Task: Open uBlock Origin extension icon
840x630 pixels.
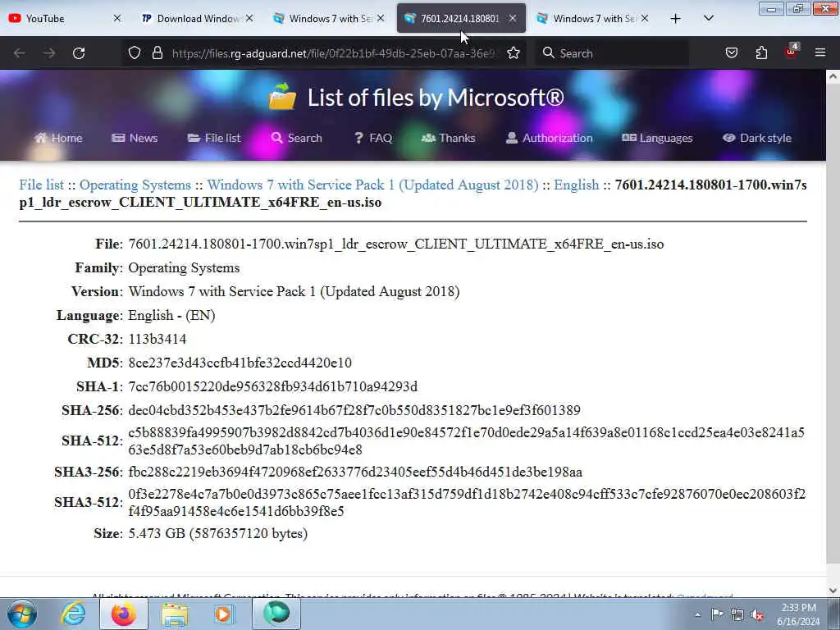Action: pyautogui.click(x=792, y=52)
